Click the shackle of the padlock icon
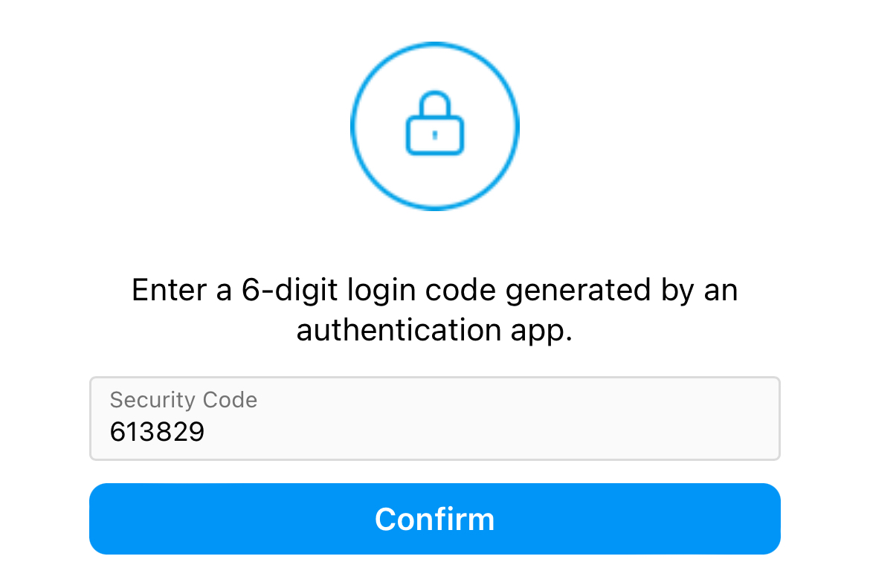 point(435,104)
